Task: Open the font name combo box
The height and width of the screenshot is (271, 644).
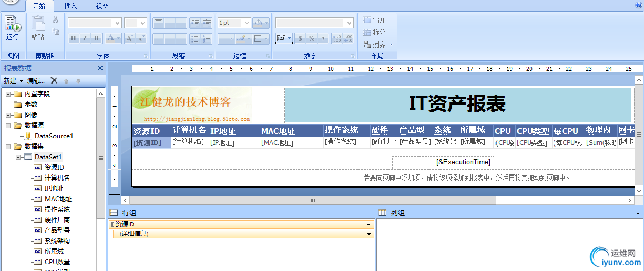Action: coord(95,23)
